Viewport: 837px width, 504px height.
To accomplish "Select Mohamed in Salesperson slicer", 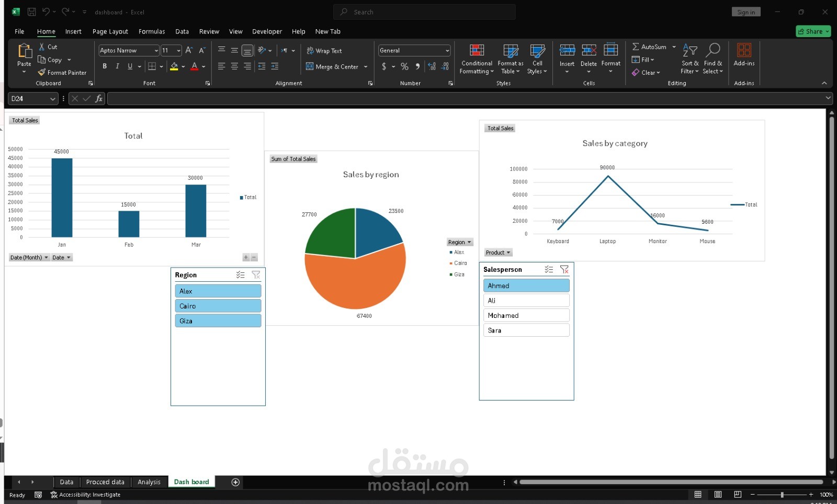I will [x=526, y=315].
